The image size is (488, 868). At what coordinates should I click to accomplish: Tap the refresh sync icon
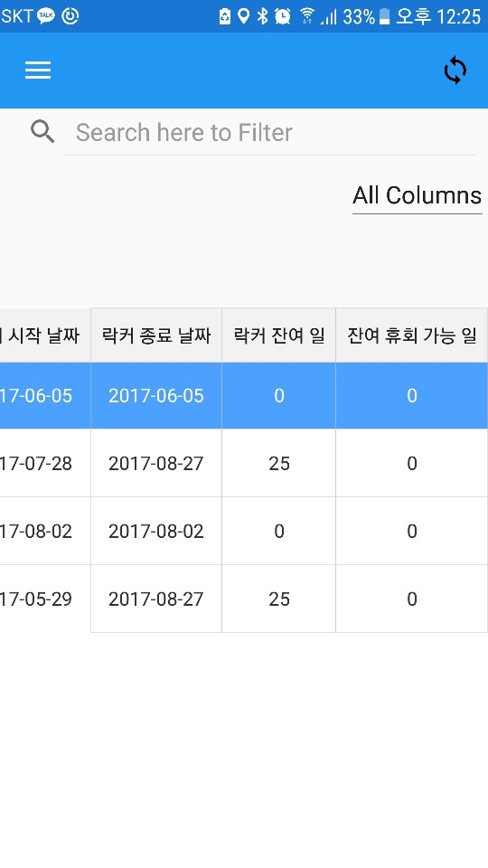tap(455, 71)
